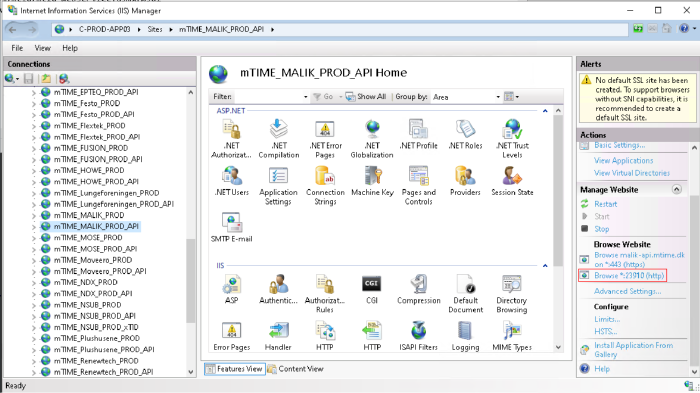
Task: Open Advanced Settings link
Action: pos(627,291)
